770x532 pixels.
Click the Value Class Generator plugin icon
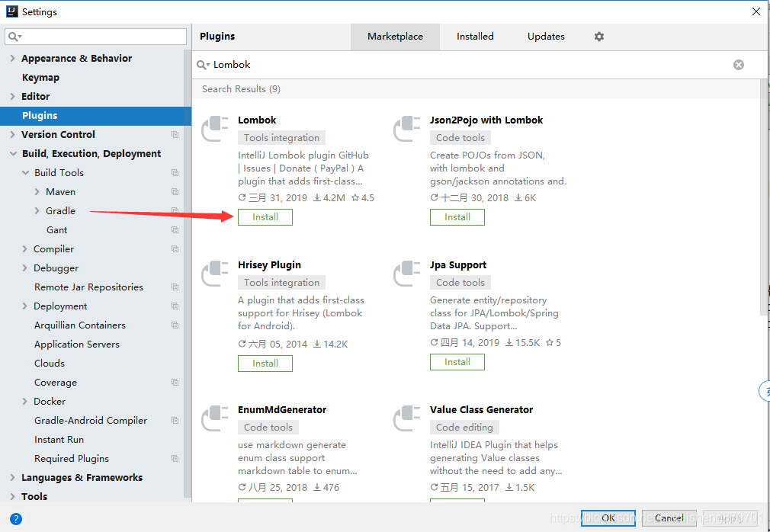click(407, 418)
